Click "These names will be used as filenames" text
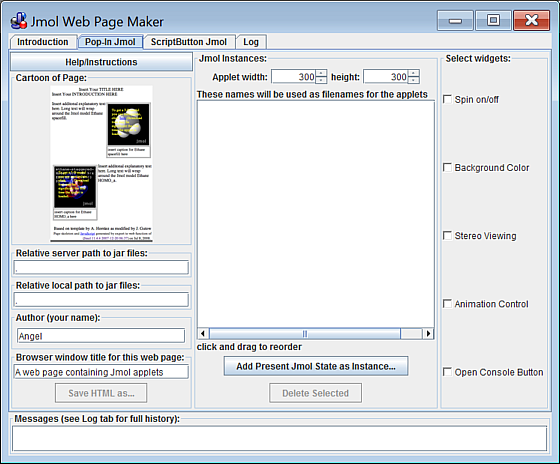Viewport: 560px width, 464px height. tap(312, 94)
